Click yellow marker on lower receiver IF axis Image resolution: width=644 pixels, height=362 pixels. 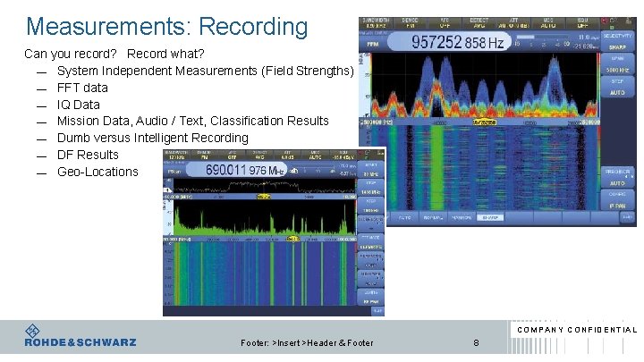(264, 197)
